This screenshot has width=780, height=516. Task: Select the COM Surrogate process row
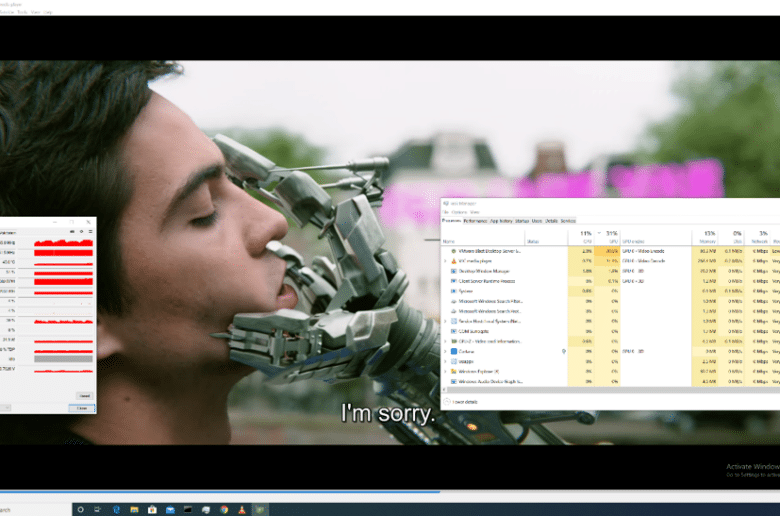(611, 331)
